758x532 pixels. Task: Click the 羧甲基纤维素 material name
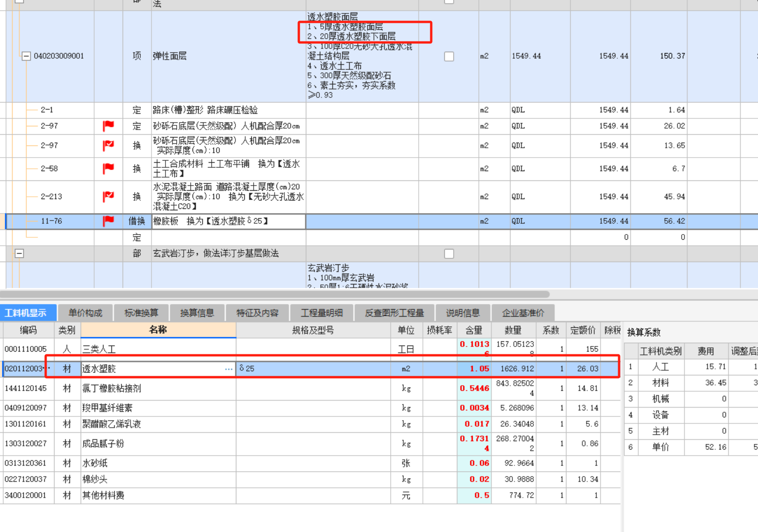[107, 408]
